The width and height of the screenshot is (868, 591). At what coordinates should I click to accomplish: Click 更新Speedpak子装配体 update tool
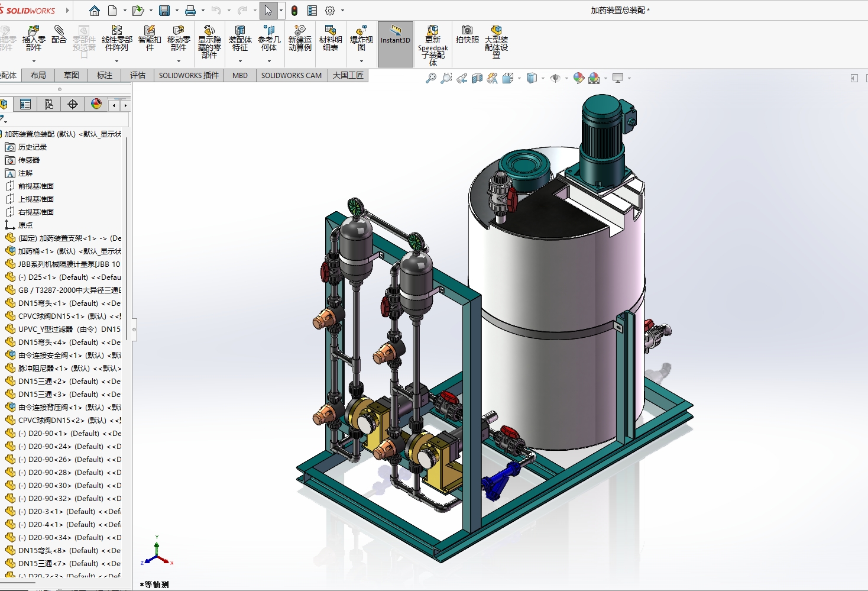pyautogui.click(x=433, y=45)
